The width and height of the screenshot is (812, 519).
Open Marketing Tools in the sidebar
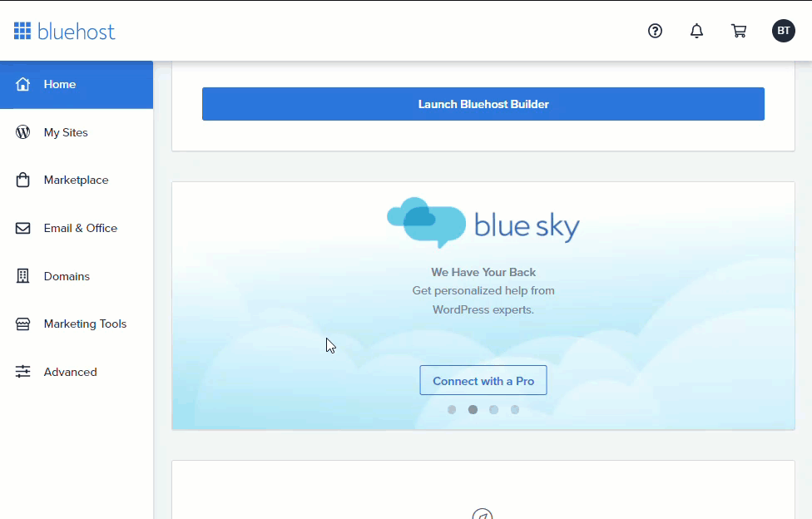(x=85, y=324)
